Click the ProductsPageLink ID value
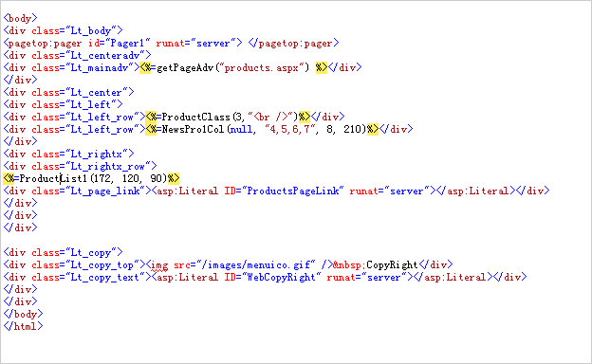 pyautogui.click(x=292, y=191)
